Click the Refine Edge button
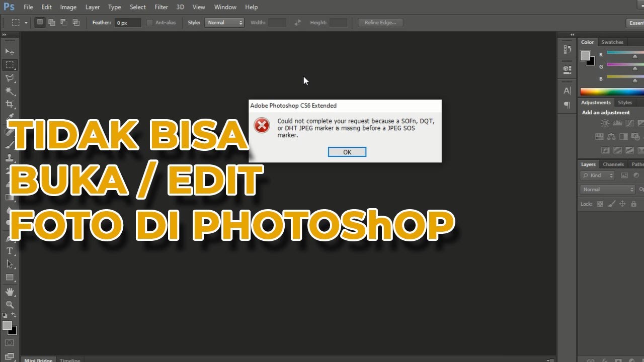The height and width of the screenshot is (362, 644). [x=380, y=23]
